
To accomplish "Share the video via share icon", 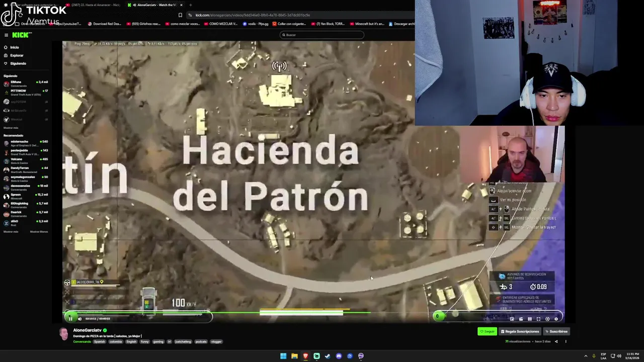I will [x=556, y=341].
